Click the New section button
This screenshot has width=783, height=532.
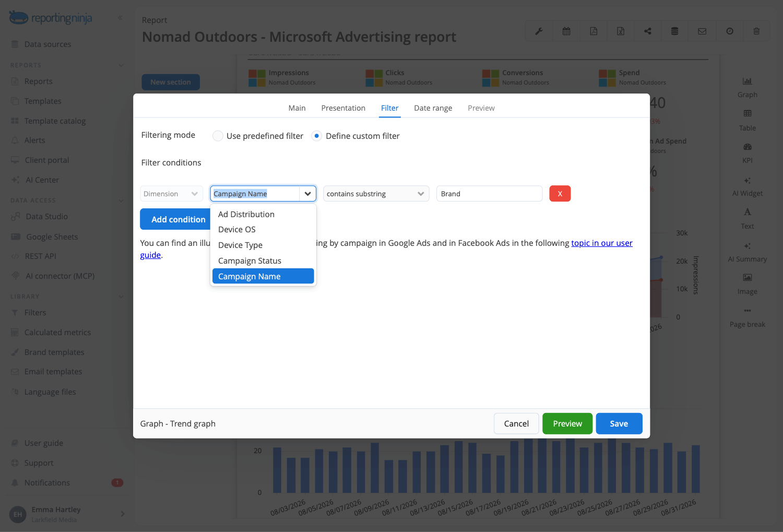pyautogui.click(x=171, y=82)
